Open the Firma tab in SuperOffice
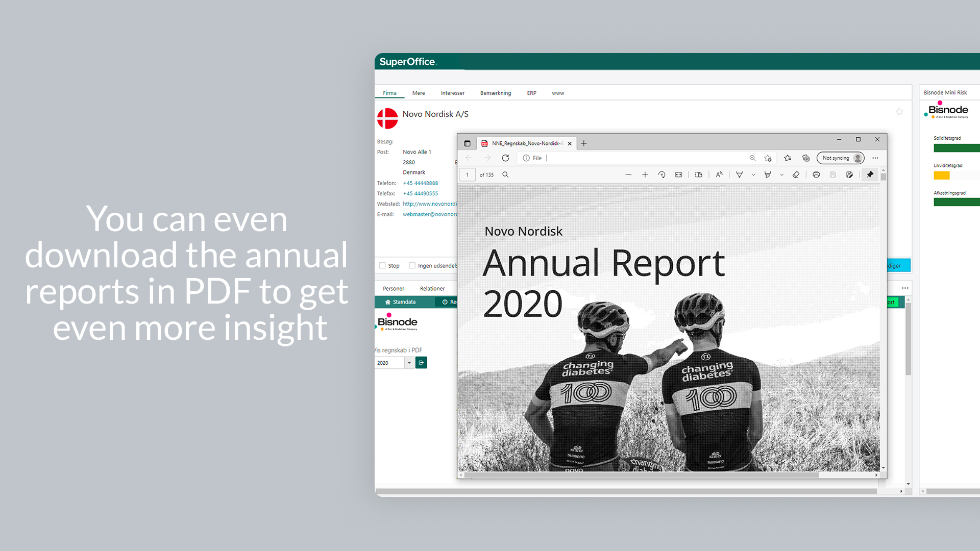The width and height of the screenshot is (980, 551). (389, 93)
